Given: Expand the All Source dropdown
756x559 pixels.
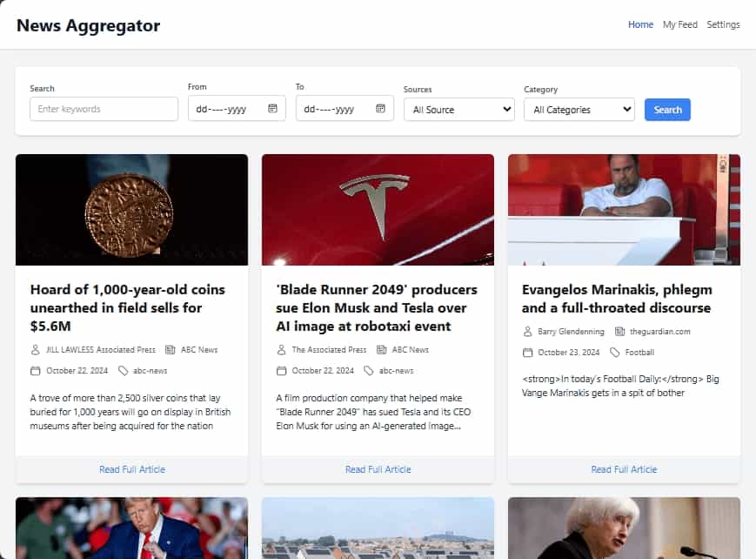Looking at the screenshot, I should click(458, 110).
